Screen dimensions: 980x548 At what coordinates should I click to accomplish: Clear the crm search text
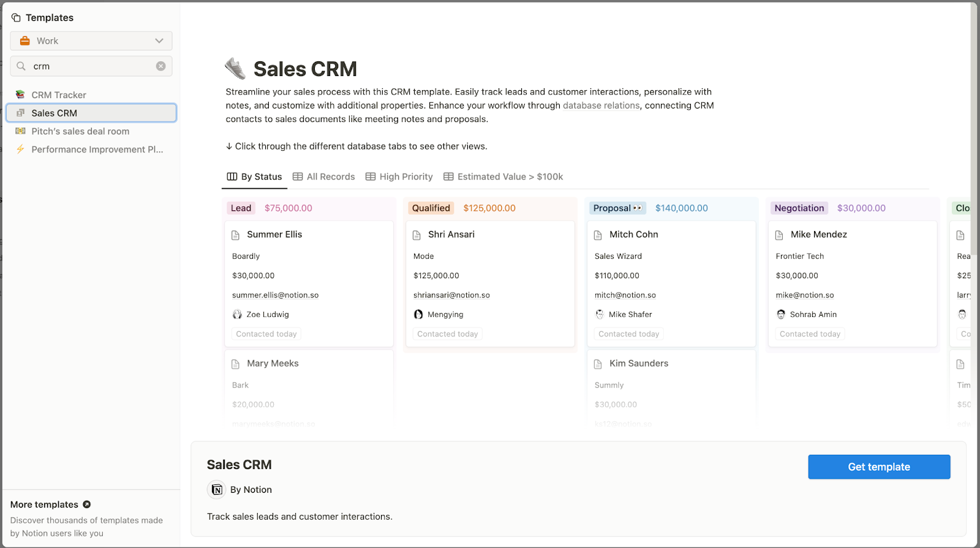(160, 66)
